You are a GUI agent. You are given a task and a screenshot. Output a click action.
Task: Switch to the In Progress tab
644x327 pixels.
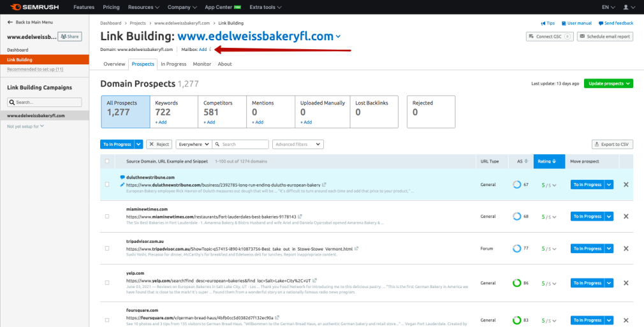(x=173, y=64)
